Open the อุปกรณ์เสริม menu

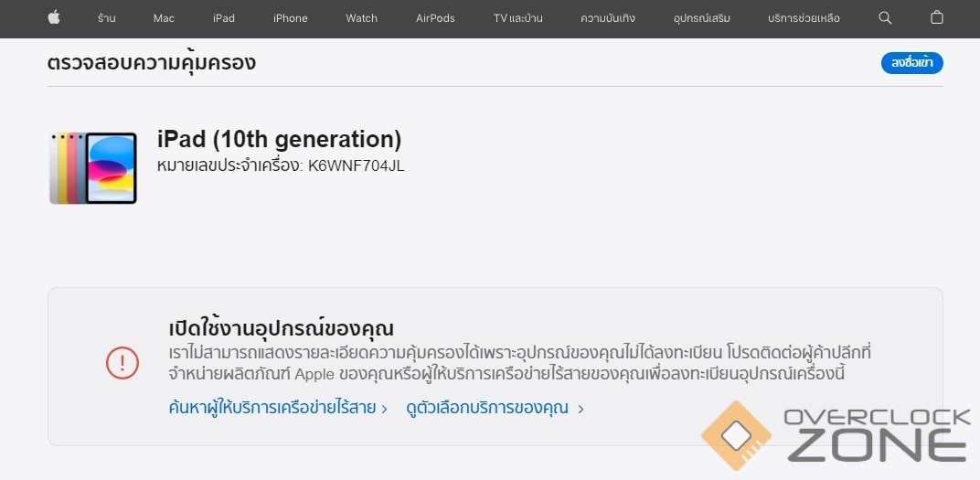701,18
